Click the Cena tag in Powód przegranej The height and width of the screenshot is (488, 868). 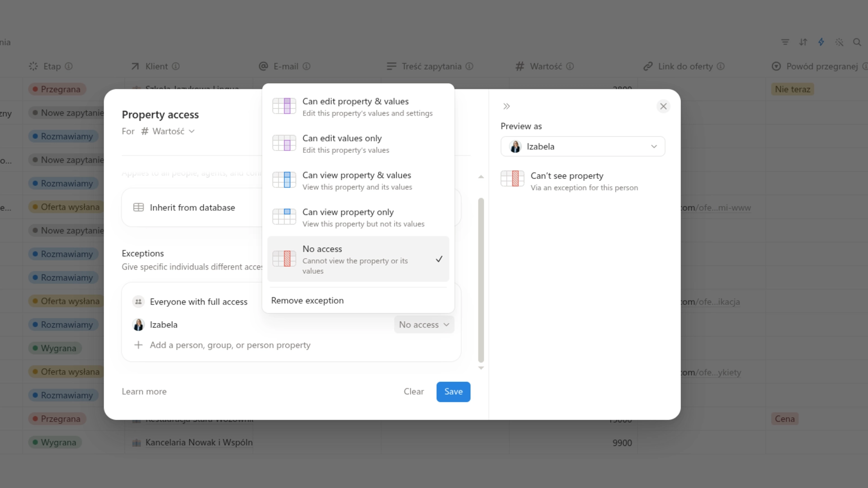click(784, 419)
